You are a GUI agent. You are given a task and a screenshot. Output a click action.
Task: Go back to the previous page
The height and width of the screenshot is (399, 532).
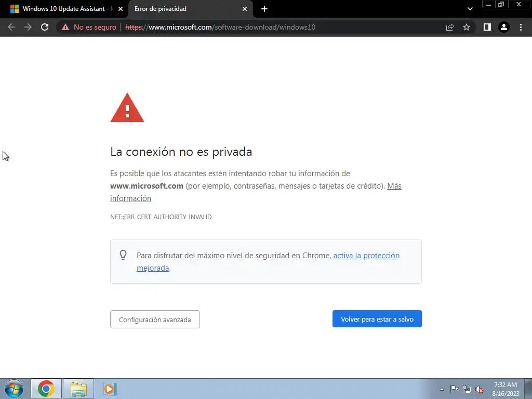point(11,27)
